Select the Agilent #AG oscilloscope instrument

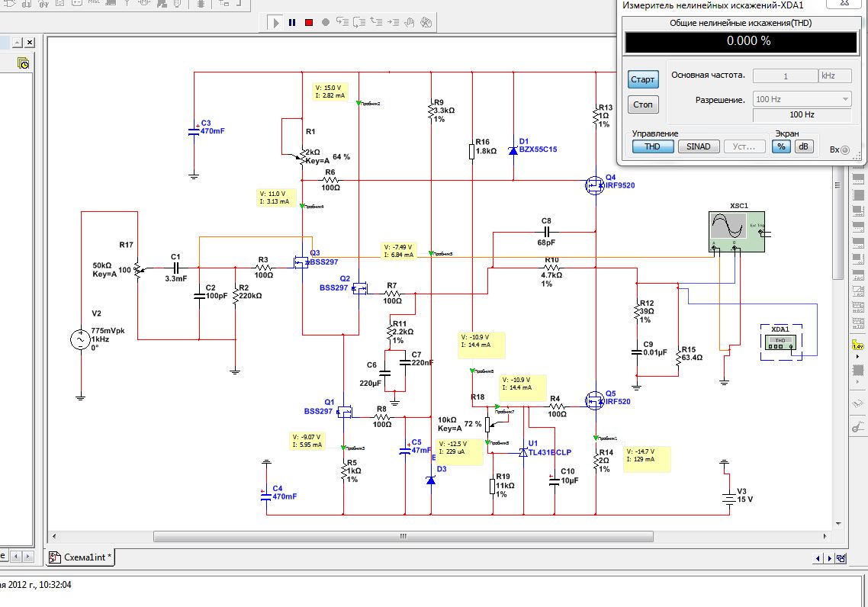(x=857, y=307)
